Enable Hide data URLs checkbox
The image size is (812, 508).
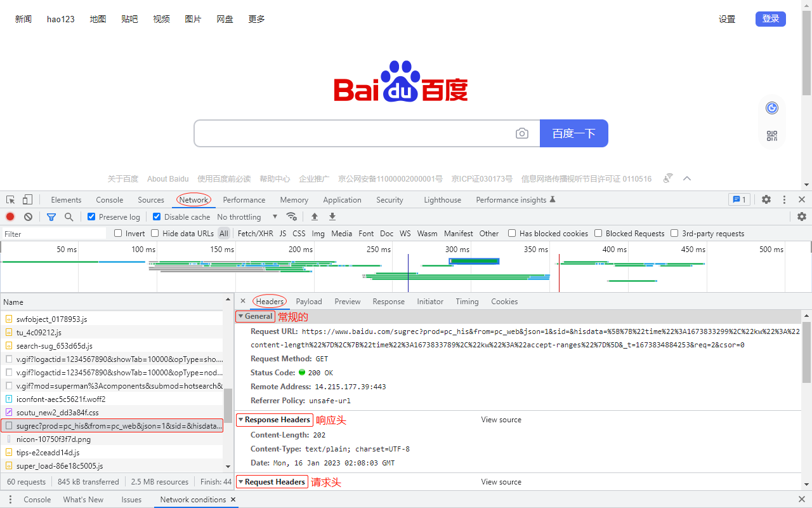[x=155, y=233]
